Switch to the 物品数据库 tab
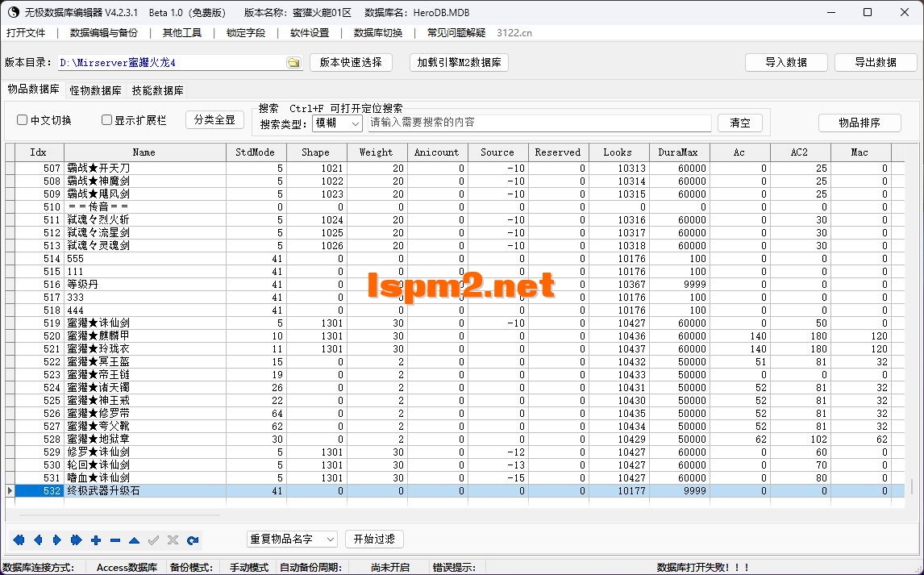This screenshot has height=575, width=924. click(x=34, y=90)
